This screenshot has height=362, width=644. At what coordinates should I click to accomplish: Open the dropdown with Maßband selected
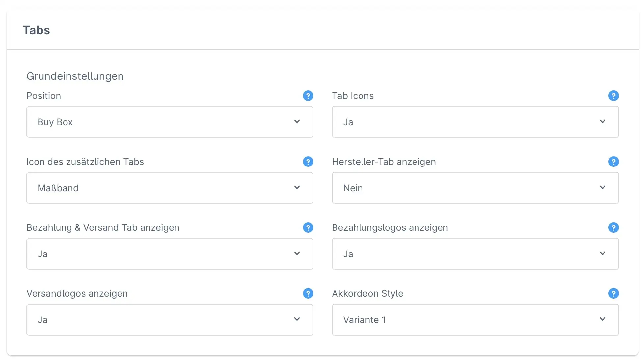click(170, 188)
